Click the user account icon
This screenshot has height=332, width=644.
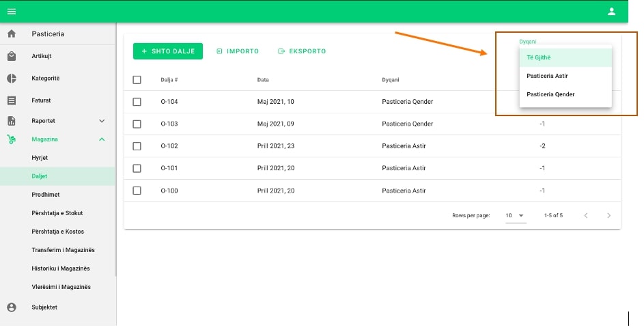[611, 12]
